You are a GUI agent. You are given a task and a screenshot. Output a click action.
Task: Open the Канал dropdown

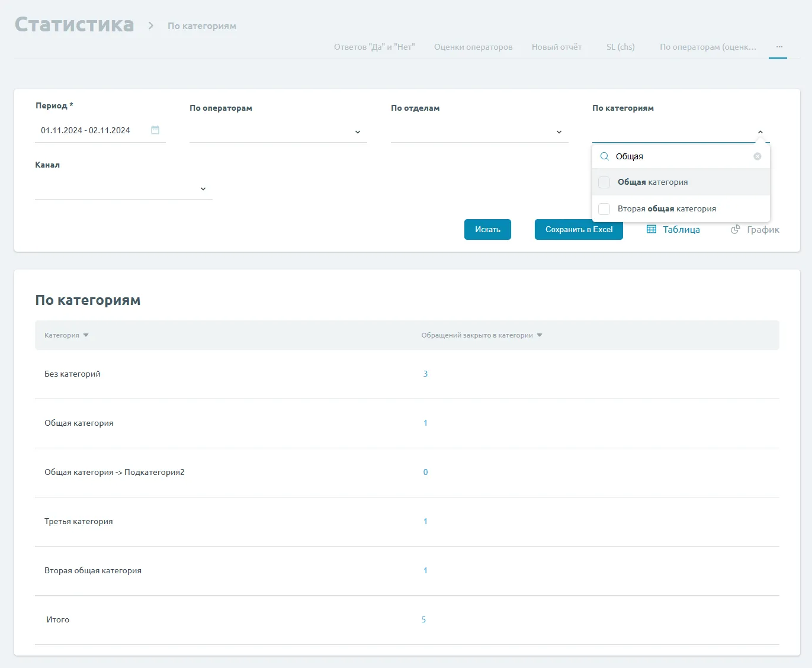(x=203, y=189)
